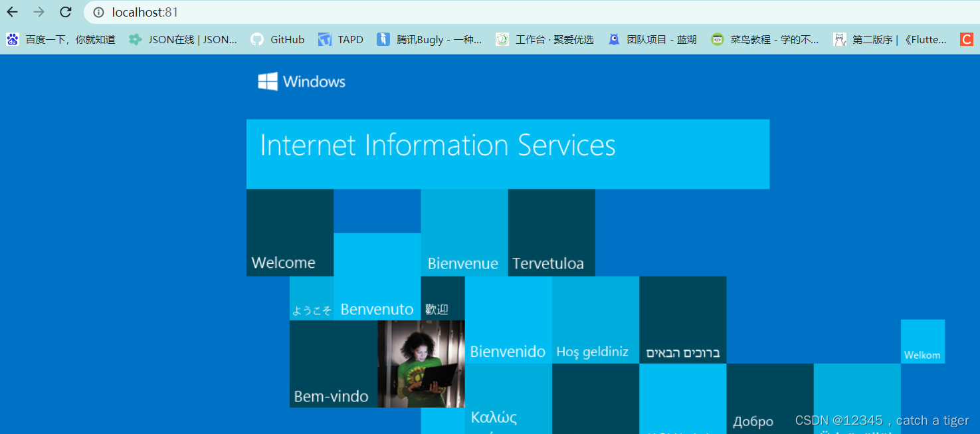Open the GitHub bookmark
The width and height of the screenshot is (980, 434).
[x=287, y=40]
